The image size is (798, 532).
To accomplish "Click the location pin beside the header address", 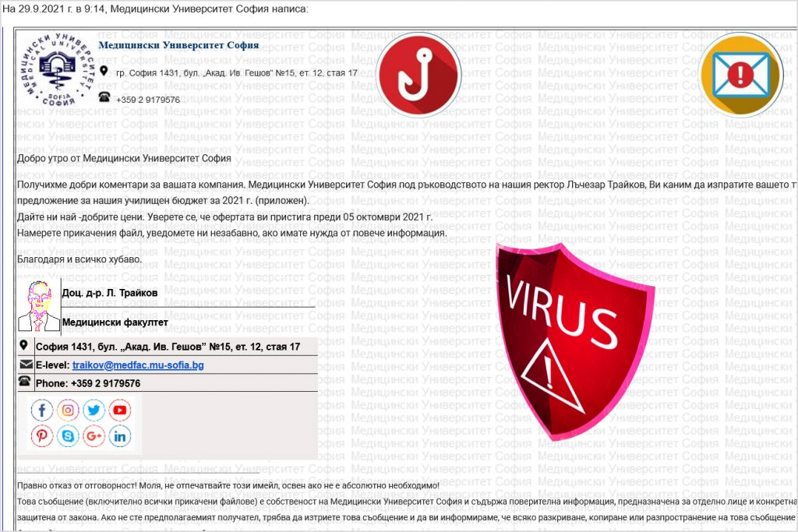I will pos(104,71).
